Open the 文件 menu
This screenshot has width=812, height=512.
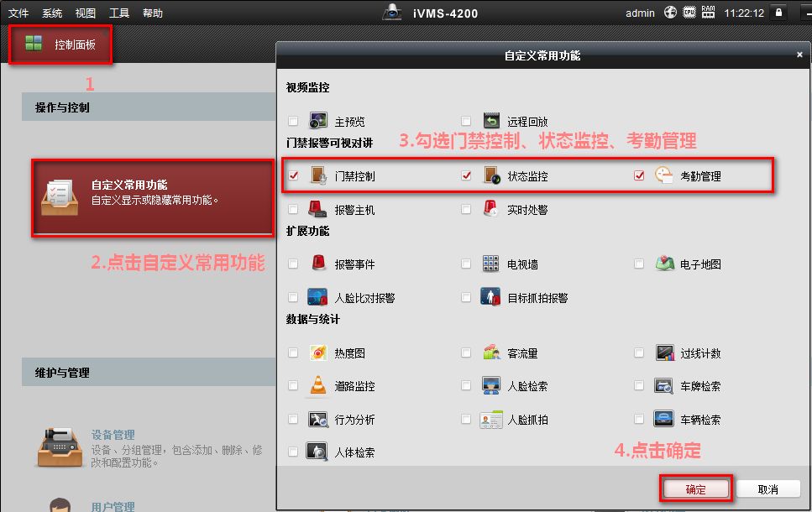coord(18,13)
